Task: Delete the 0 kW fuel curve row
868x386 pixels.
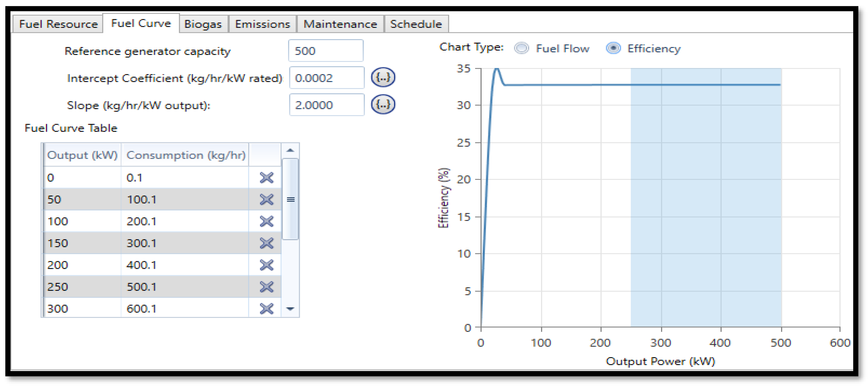Action: [x=267, y=177]
